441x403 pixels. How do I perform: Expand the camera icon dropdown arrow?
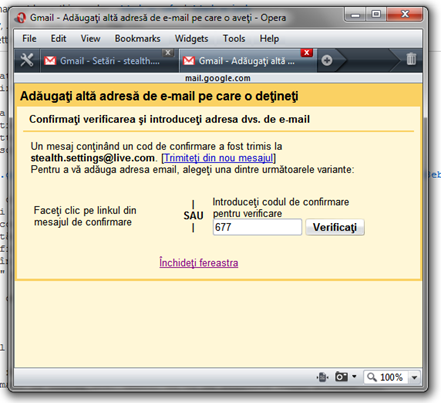pyautogui.click(x=354, y=377)
